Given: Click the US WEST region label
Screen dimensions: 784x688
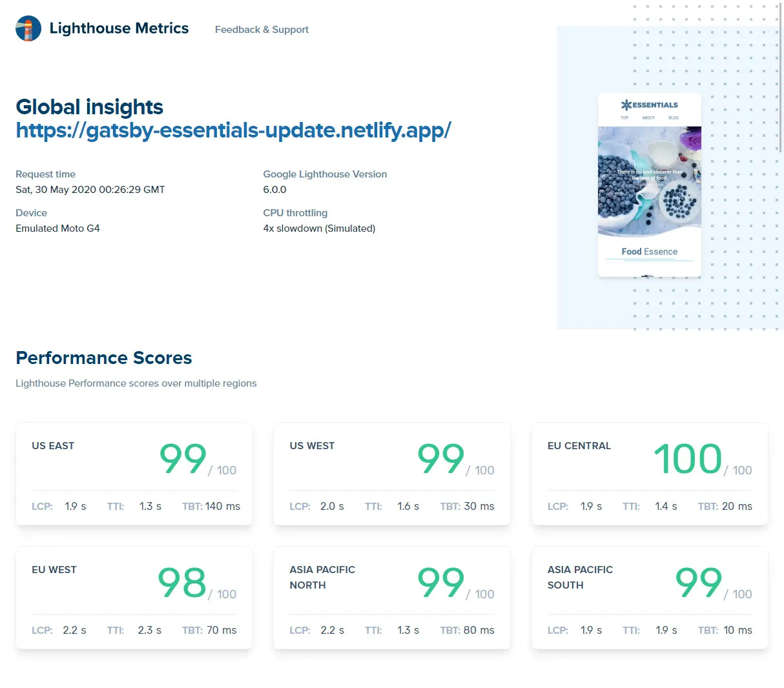Looking at the screenshot, I should coord(312,446).
